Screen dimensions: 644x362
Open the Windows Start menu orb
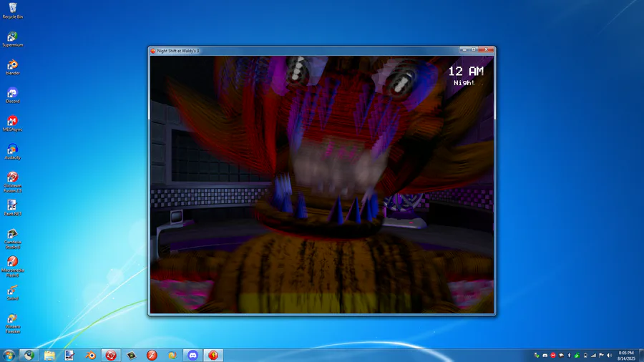click(x=9, y=355)
